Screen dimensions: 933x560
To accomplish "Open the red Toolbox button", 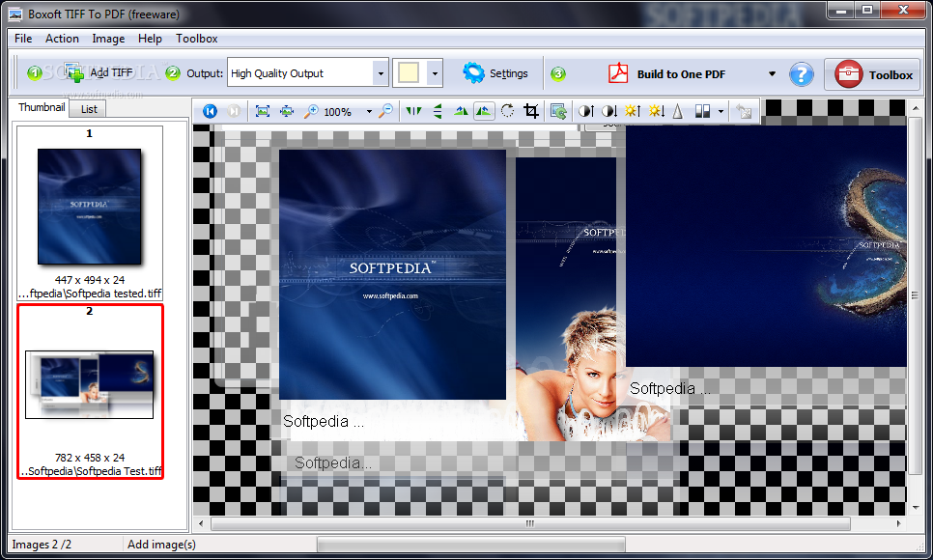I will pyautogui.click(x=872, y=74).
